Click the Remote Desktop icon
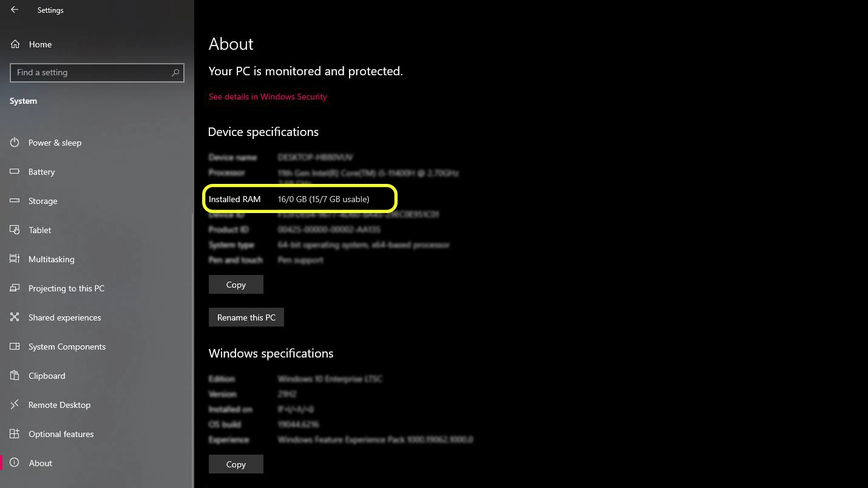 click(x=15, y=405)
